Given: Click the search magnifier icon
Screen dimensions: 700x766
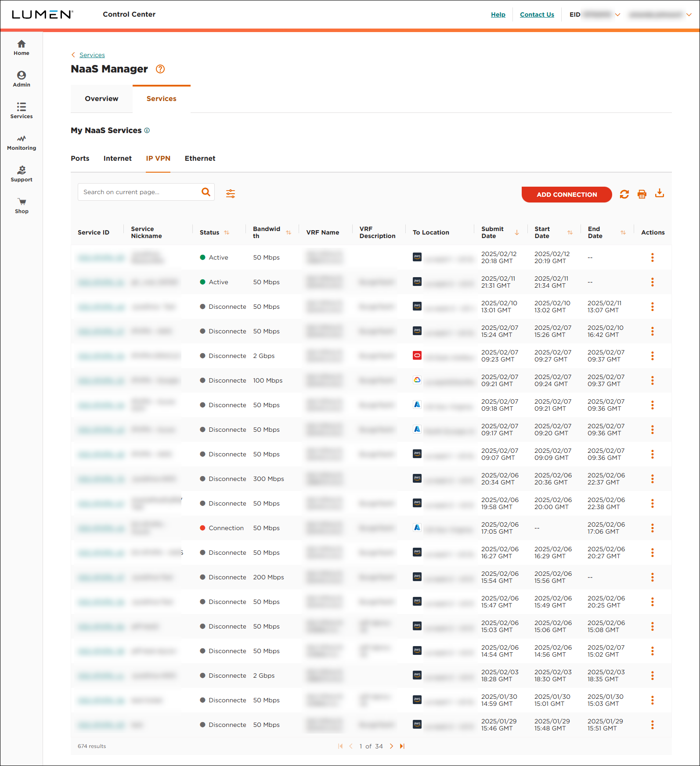Looking at the screenshot, I should (x=206, y=192).
